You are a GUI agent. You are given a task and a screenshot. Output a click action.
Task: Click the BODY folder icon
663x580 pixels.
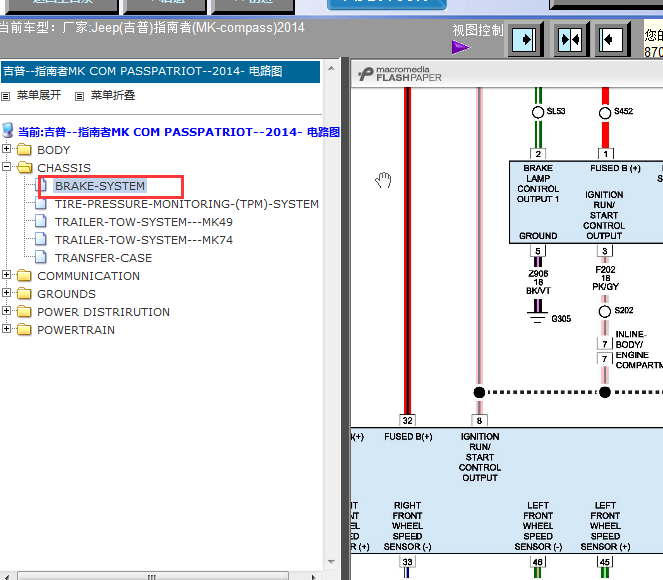pos(24,149)
